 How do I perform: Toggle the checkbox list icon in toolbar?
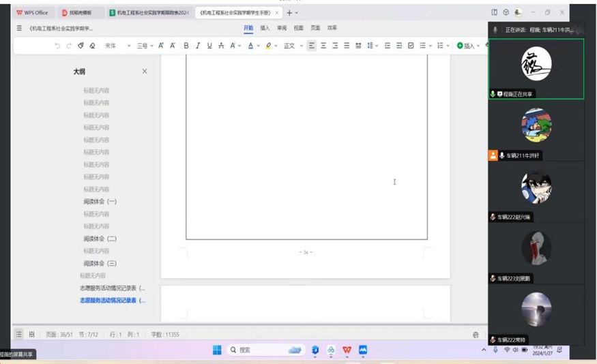(411, 46)
